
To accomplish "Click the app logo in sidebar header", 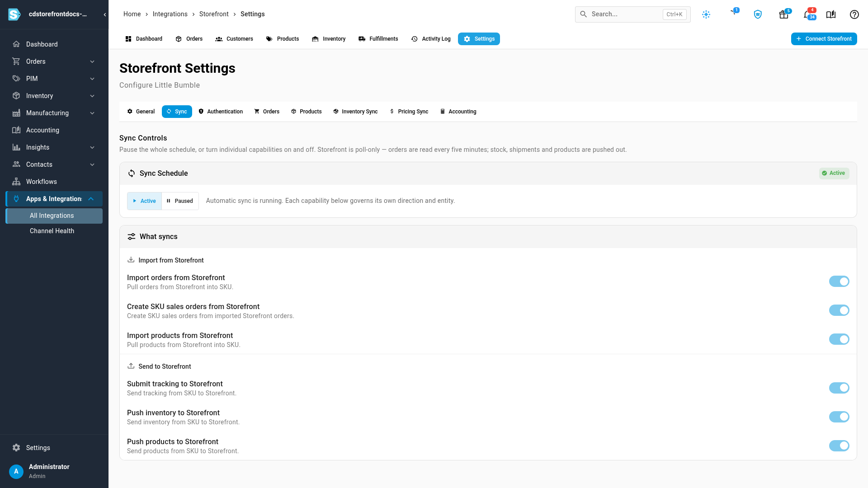I will tap(14, 14).
